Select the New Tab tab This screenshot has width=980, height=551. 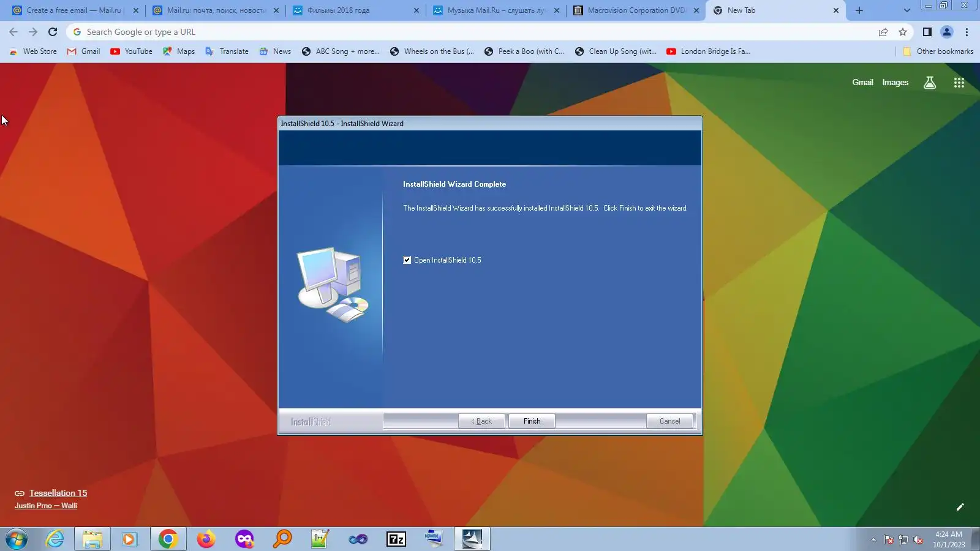(776, 10)
